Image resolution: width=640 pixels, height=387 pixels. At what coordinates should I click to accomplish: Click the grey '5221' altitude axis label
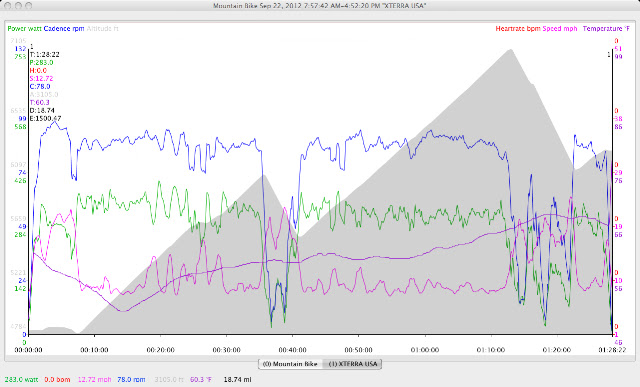point(18,272)
